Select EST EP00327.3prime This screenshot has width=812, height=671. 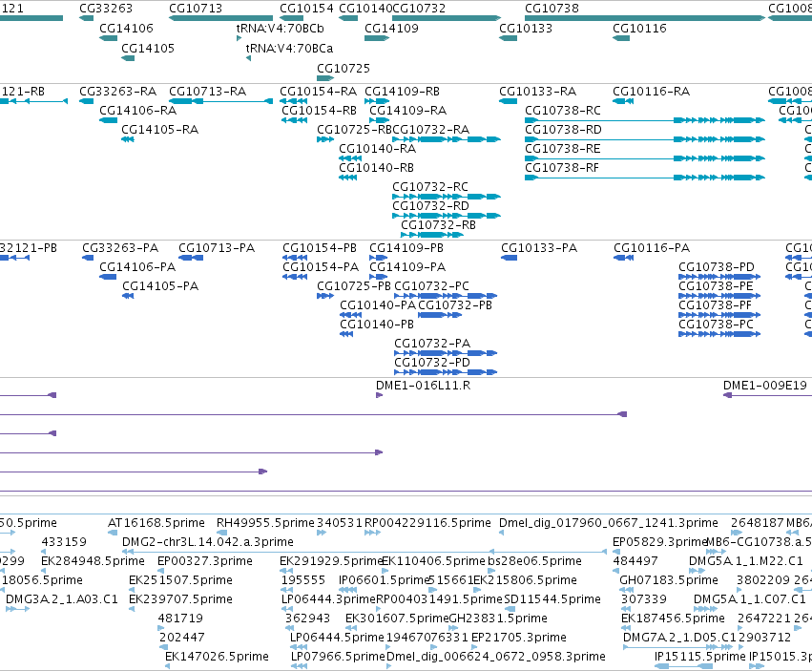tap(205, 561)
